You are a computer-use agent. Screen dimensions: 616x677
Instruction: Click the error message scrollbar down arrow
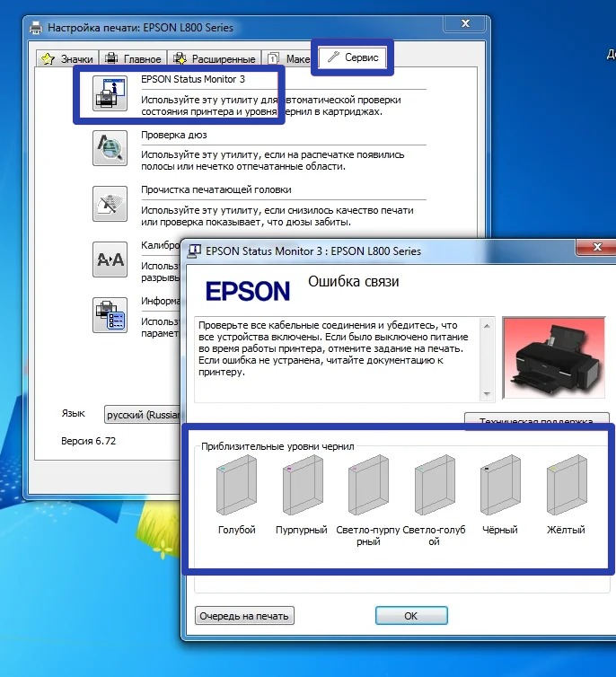click(487, 394)
